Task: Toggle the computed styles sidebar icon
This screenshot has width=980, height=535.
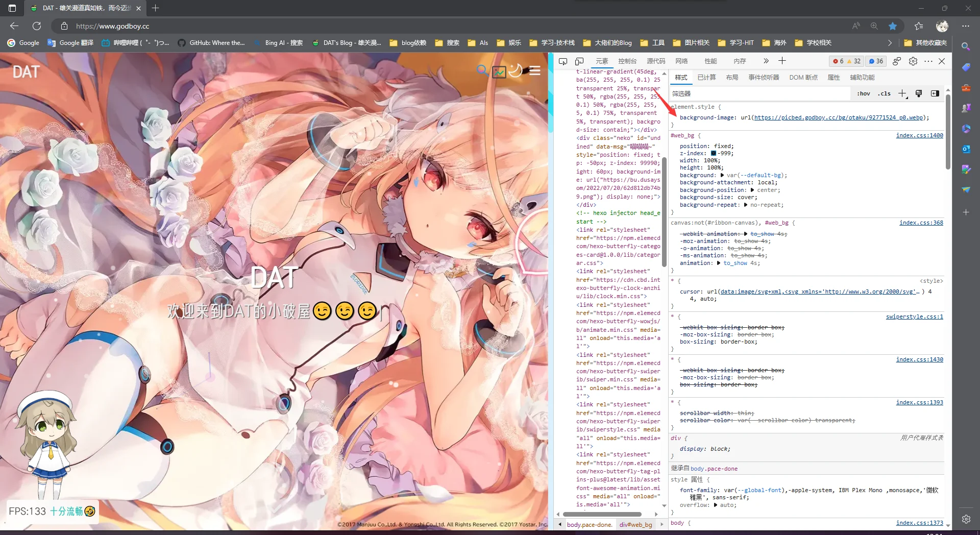Action: [x=935, y=93]
